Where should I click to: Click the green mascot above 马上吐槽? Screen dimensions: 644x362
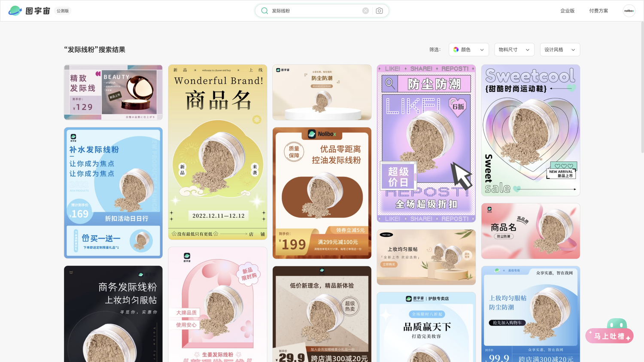tap(617, 324)
